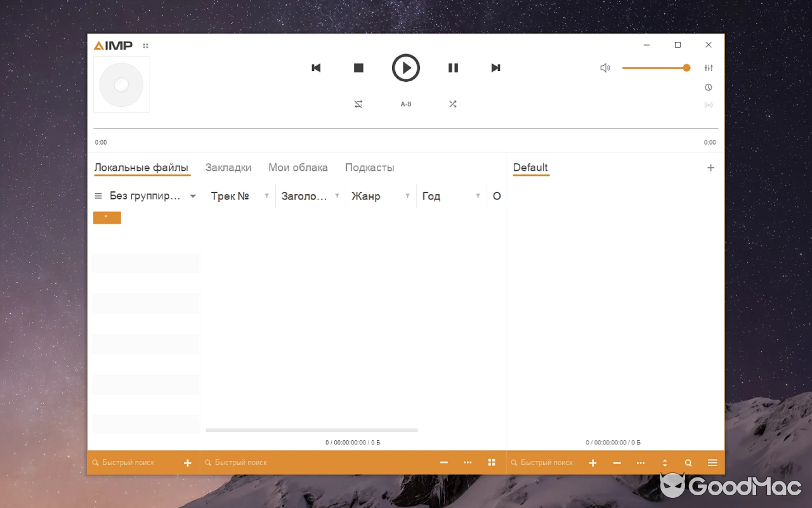Viewport: 812px width, 508px height.
Task: Click the grouping hamburger icon left of 'Без группир'
Action: (99, 196)
